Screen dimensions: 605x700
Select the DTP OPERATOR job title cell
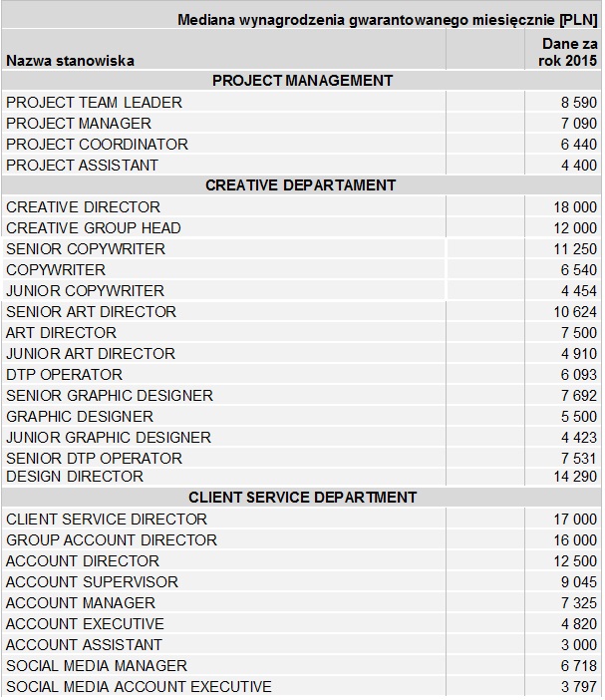64,375
